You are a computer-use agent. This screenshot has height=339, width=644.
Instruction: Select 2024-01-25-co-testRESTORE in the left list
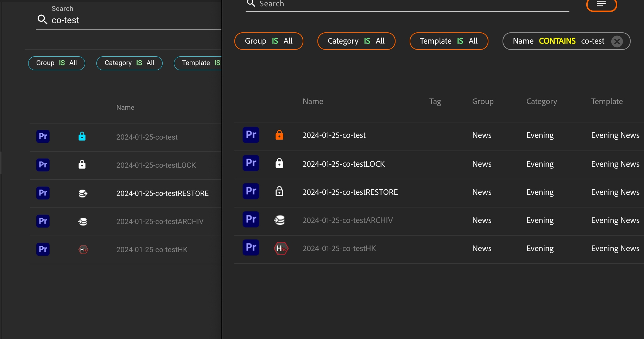pyautogui.click(x=162, y=193)
